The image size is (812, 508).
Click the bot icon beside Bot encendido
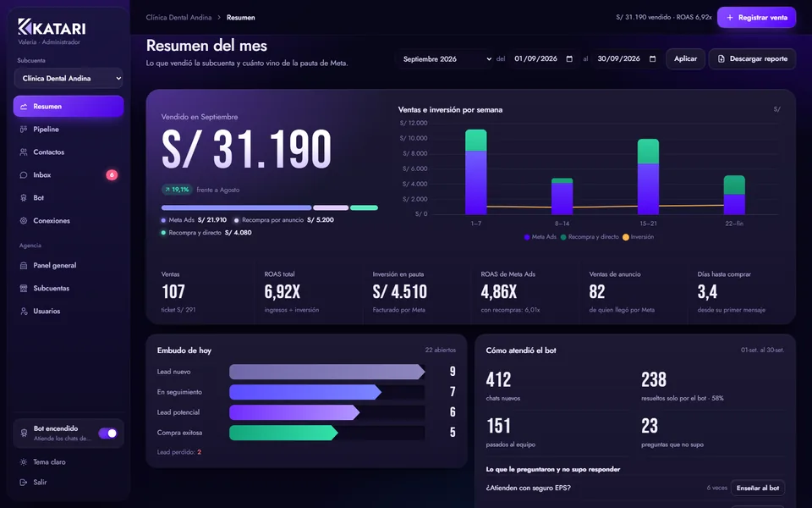click(x=24, y=433)
